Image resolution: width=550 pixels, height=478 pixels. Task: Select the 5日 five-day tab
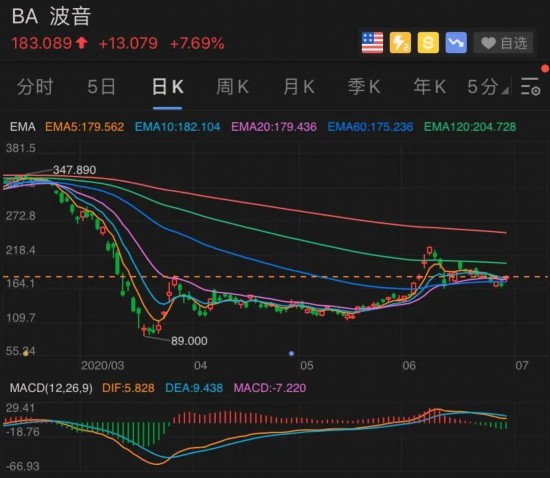coord(101,87)
